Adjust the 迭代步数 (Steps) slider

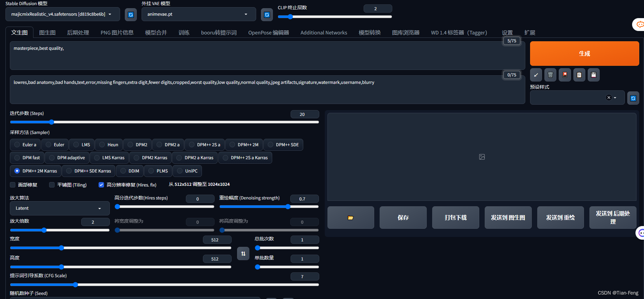164,122
